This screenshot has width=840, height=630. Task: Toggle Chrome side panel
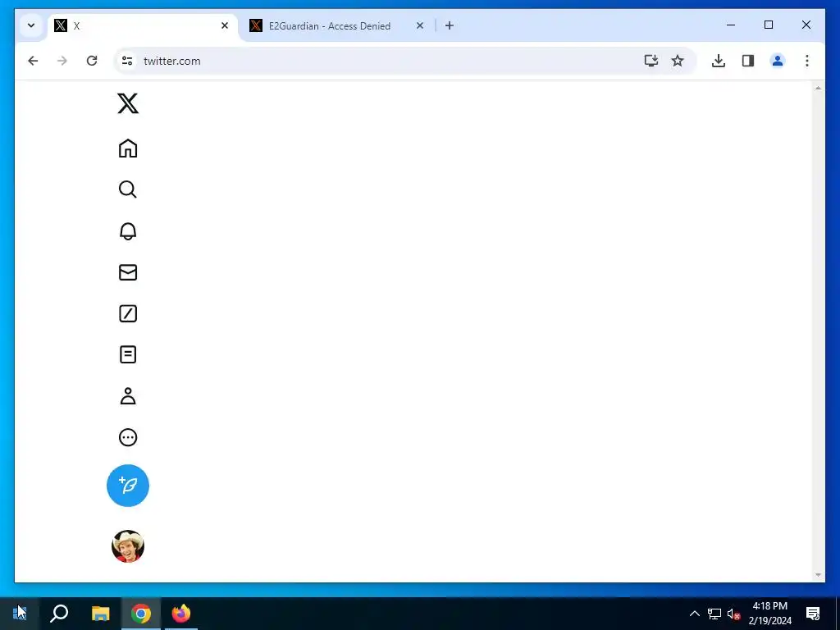coord(748,61)
